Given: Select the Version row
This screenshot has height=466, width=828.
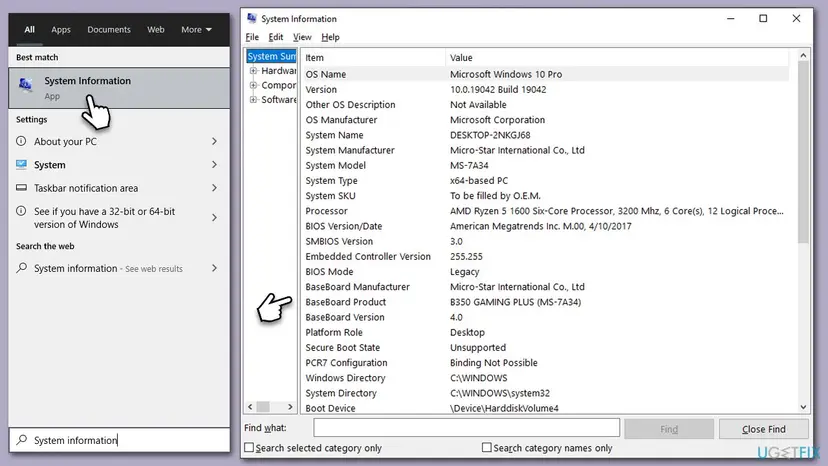Looking at the screenshot, I should point(545,89).
